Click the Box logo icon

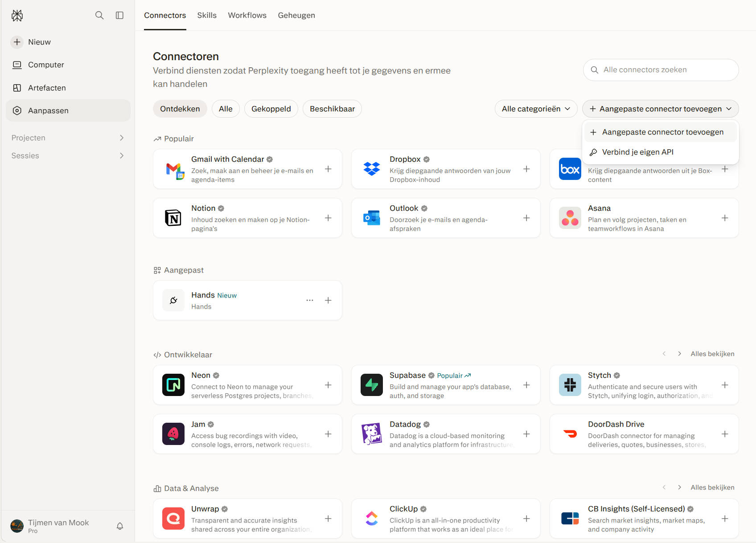click(x=570, y=169)
